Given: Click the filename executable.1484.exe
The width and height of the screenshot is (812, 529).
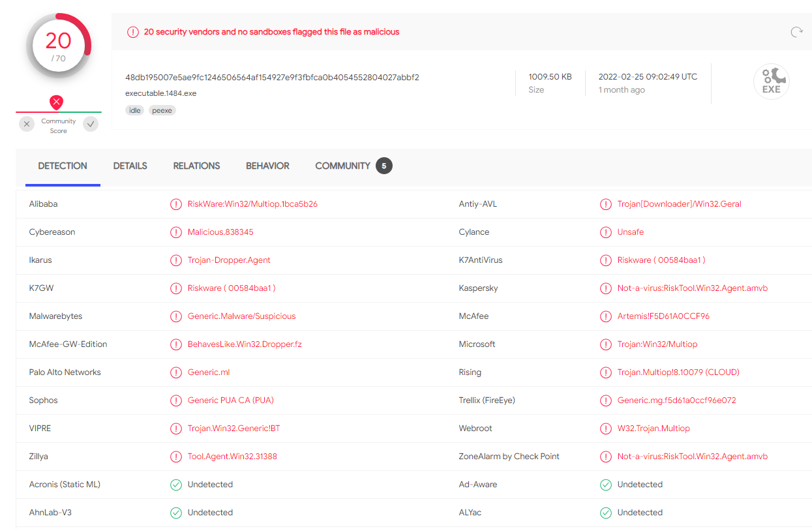Looking at the screenshot, I should pos(160,93).
